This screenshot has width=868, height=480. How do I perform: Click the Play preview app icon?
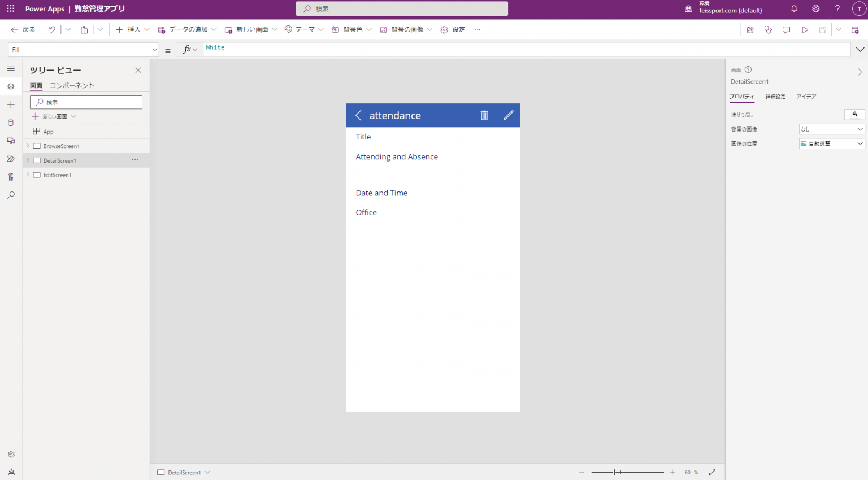click(x=805, y=30)
